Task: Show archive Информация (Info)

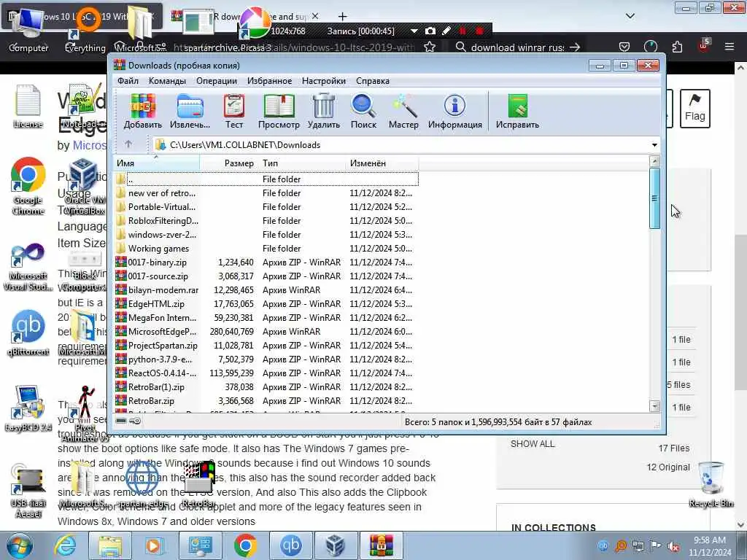Action: click(x=455, y=111)
